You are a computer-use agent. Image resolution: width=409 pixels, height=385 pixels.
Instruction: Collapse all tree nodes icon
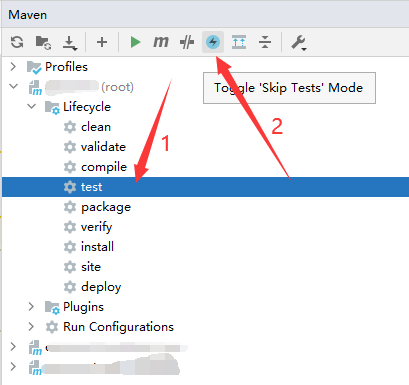pyautogui.click(x=265, y=42)
